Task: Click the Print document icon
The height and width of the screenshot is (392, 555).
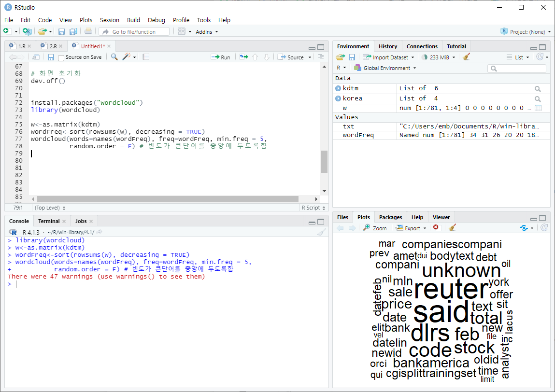Action: 88,31
